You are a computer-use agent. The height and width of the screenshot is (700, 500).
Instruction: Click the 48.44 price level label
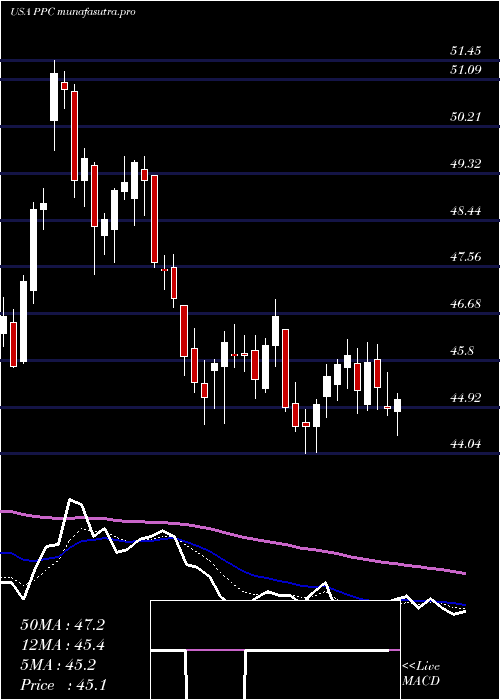click(466, 211)
